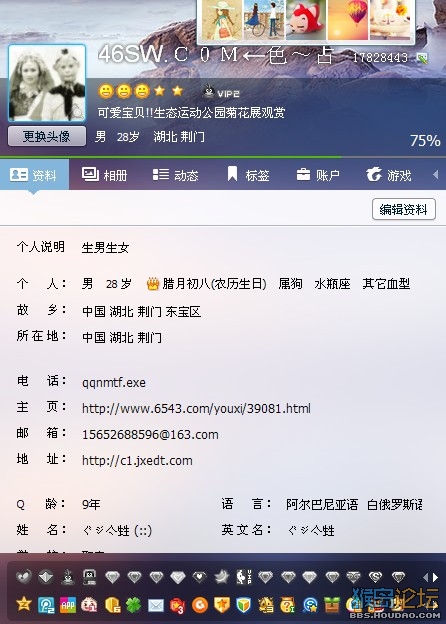The image size is (446, 624).
Task: Open the 6543.com homepage link
Action: pyautogui.click(x=196, y=408)
